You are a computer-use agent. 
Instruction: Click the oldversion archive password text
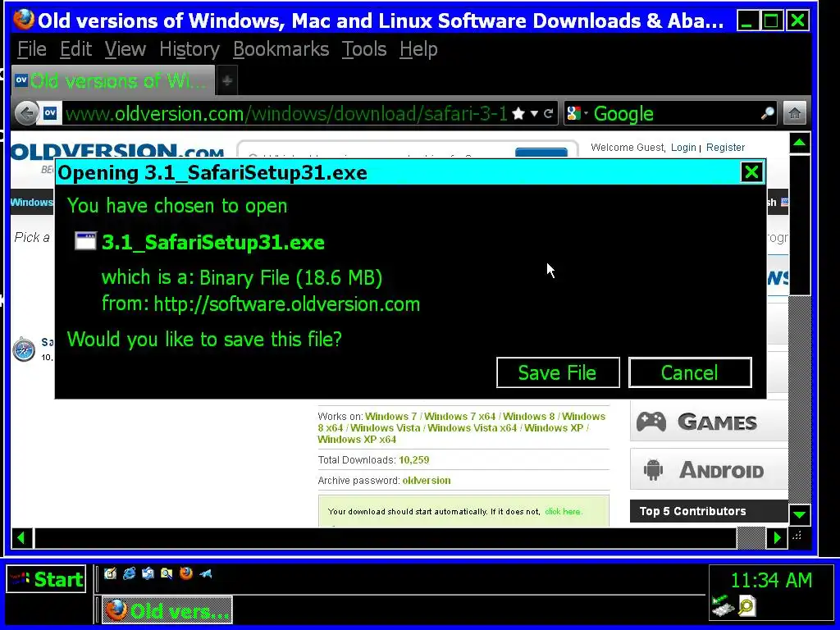[x=427, y=481]
